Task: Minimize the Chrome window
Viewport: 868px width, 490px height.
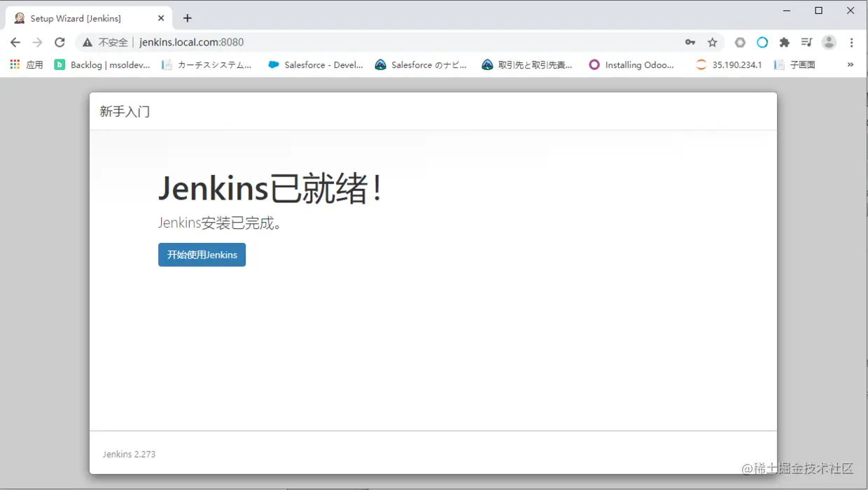Action: pyautogui.click(x=787, y=10)
